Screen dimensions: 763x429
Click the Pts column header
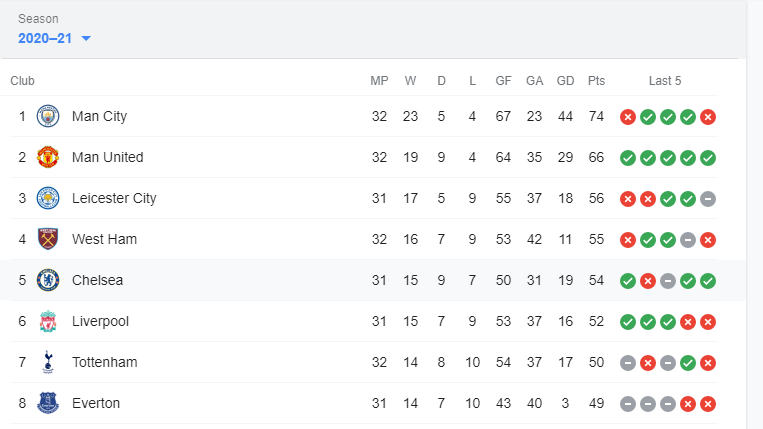point(596,81)
